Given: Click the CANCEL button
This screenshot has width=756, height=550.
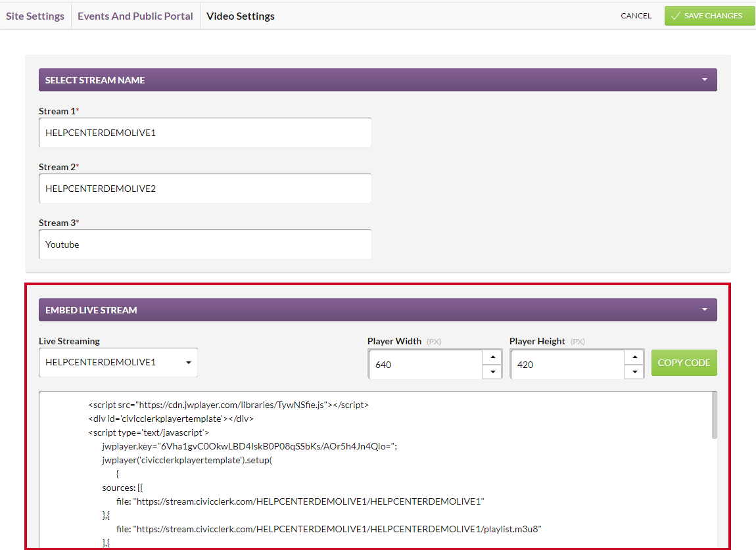Looking at the screenshot, I should click(x=636, y=16).
